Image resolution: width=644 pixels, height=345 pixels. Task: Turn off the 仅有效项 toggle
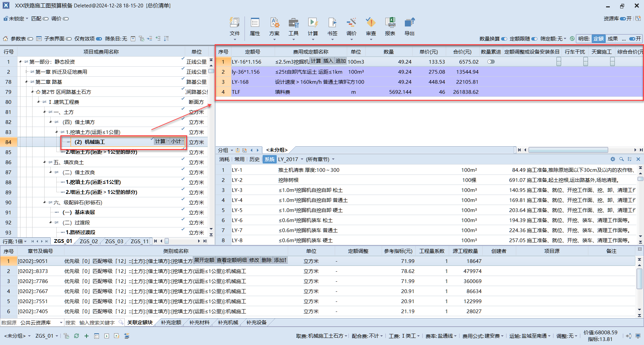(x=99, y=39)
